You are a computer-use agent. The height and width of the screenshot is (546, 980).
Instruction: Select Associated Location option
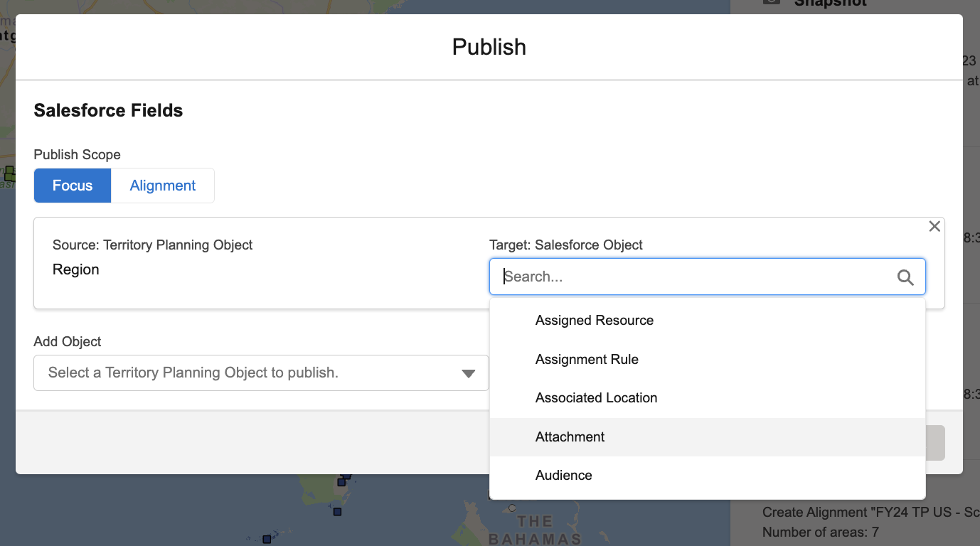[708, 398]
